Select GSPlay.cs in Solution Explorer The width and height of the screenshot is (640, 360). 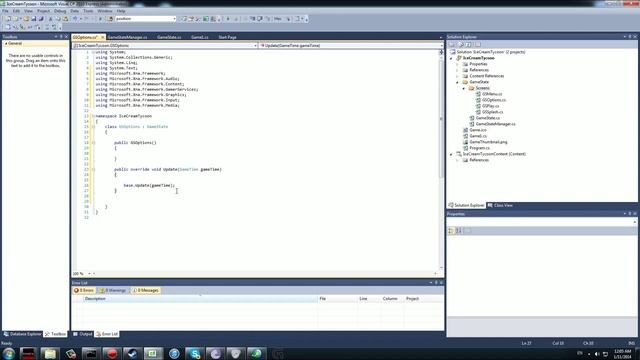click(x=490, y=106)
